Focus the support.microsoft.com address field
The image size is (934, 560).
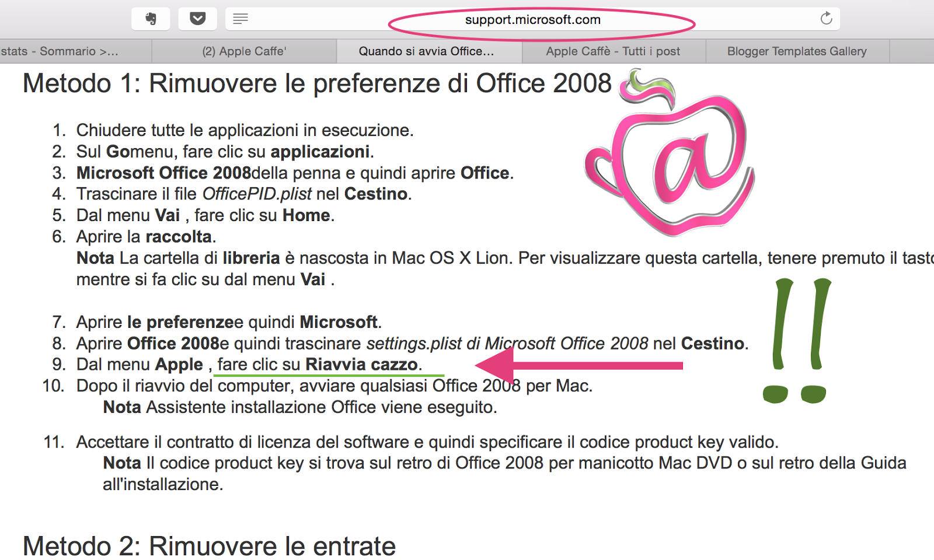532,19
